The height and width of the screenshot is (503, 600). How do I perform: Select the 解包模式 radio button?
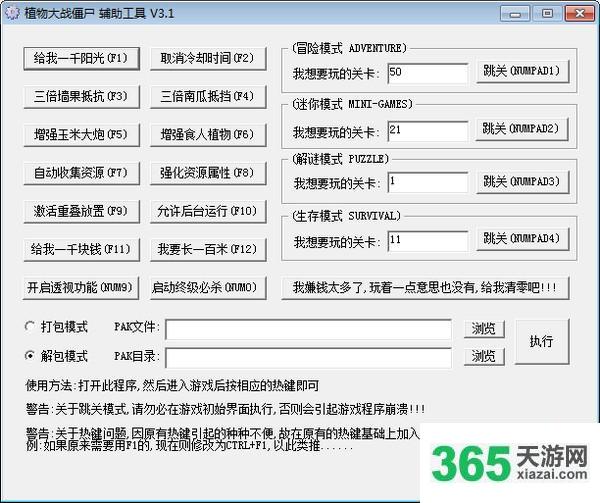[32, 356]
